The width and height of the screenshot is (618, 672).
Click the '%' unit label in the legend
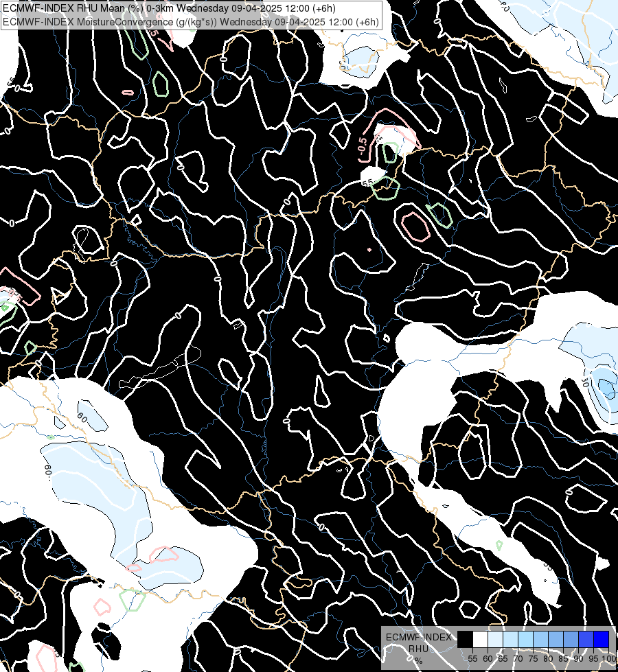click(x=418, y=660)
